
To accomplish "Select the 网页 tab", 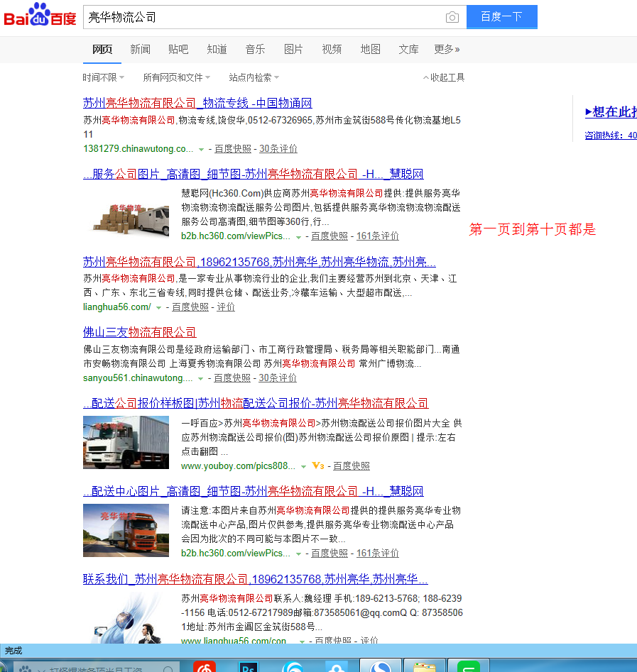I will [102, 49].
